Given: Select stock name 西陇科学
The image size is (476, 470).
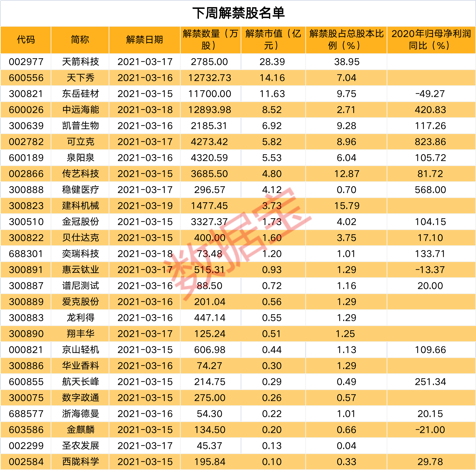Looking at the screenshot, I should click(x=80, y=462).
